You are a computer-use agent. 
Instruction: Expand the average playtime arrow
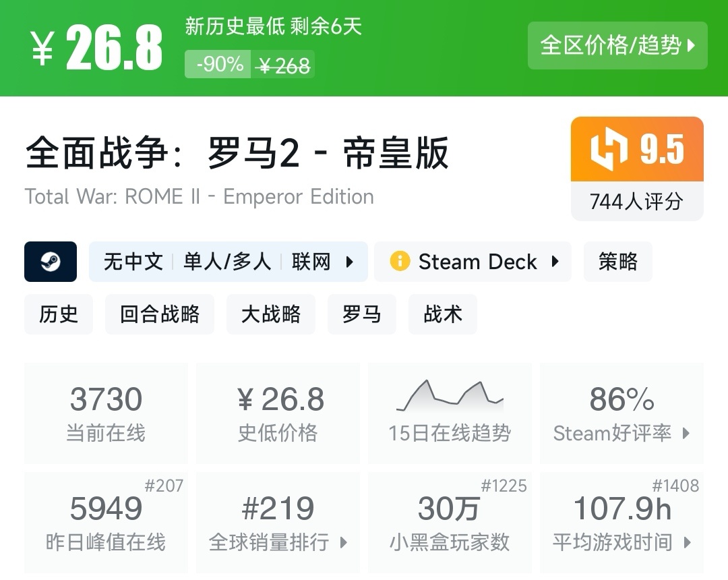pos(686,542)
